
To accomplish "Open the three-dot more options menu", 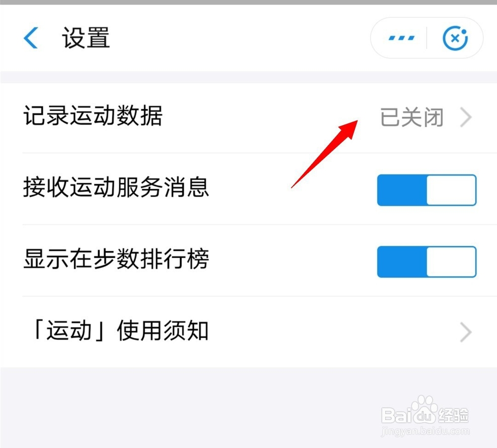I will pyautogui.click(x=402, y=38).
